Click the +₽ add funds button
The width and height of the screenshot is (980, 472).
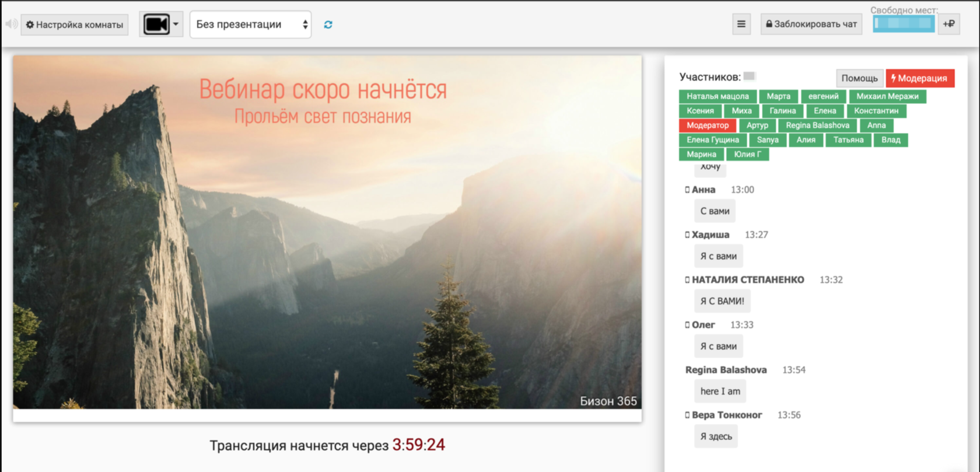pos(949,24)
